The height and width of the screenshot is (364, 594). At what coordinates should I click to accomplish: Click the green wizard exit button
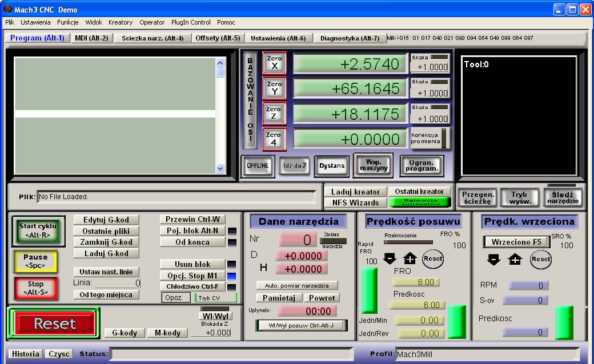click(420, 203)
